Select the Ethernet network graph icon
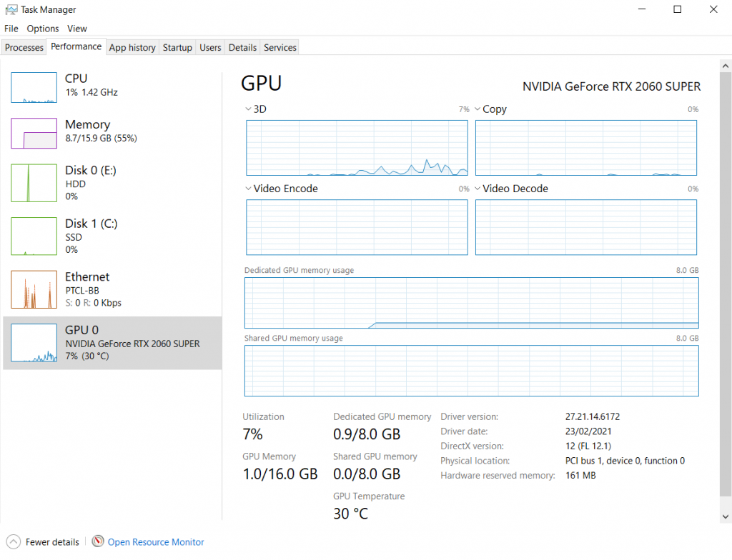Image resolution: width=732 pixels, height=560 pixels. tap(34, 289)
